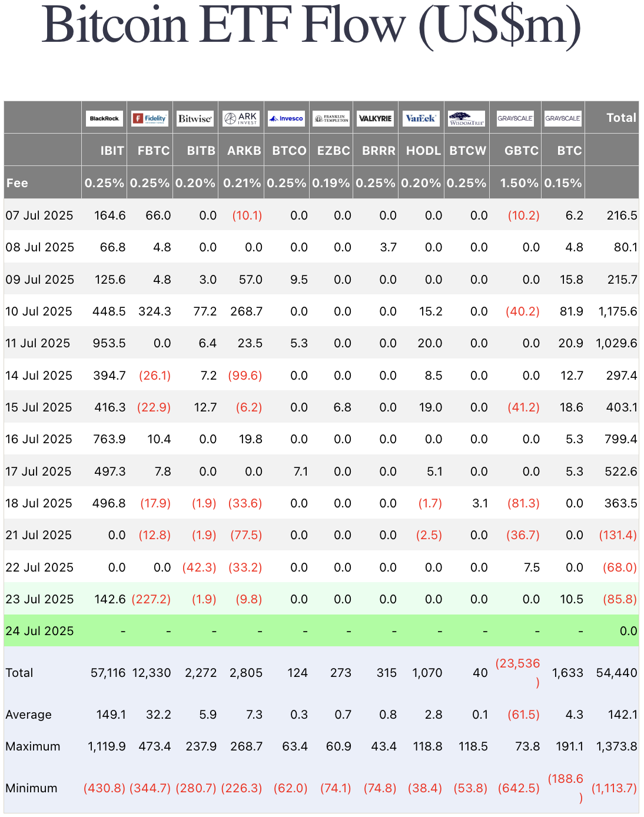Click the 10 Jul 2025 date row

point(39,311)
